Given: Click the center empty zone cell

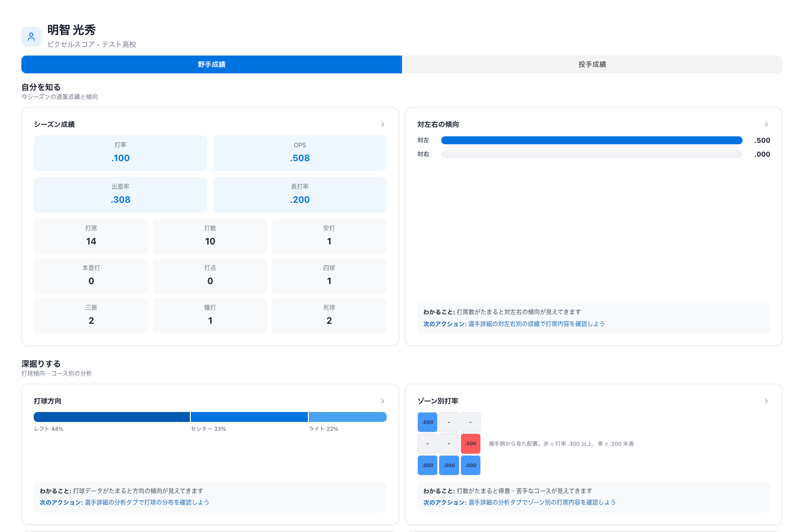Looking at the screenshot, I should pyautogui.click(x=449, y=444).
